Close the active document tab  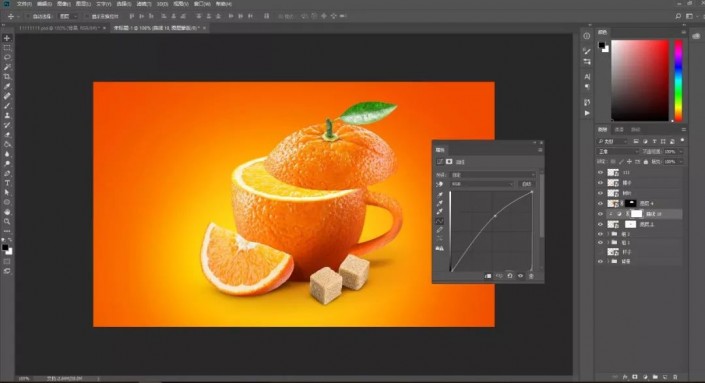pos(205,28)
